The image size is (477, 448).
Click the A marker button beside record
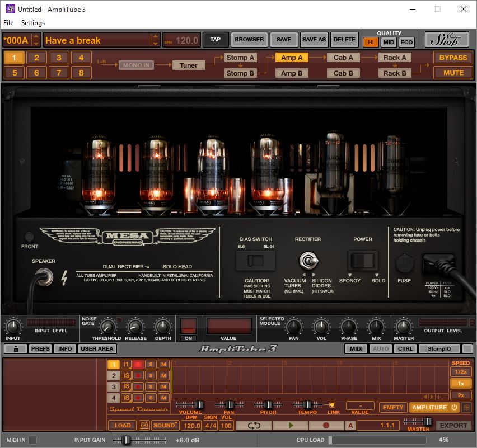[350, 425]
